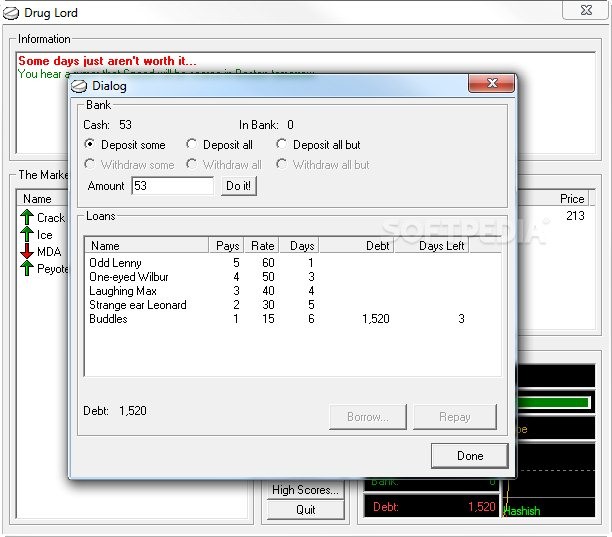612x537 pixels.
Task: Click the red down arrow beside MDA
Action: (x=27, y=251)
